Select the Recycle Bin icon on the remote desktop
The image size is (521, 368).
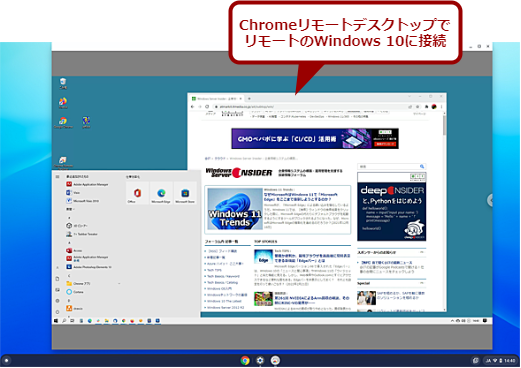(63, 83)
